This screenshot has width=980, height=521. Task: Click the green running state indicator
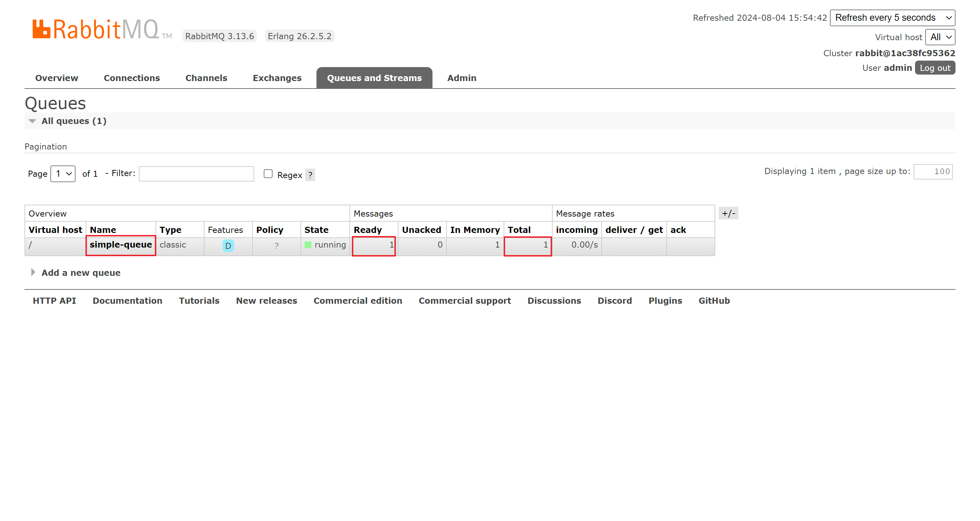point(308,245)
